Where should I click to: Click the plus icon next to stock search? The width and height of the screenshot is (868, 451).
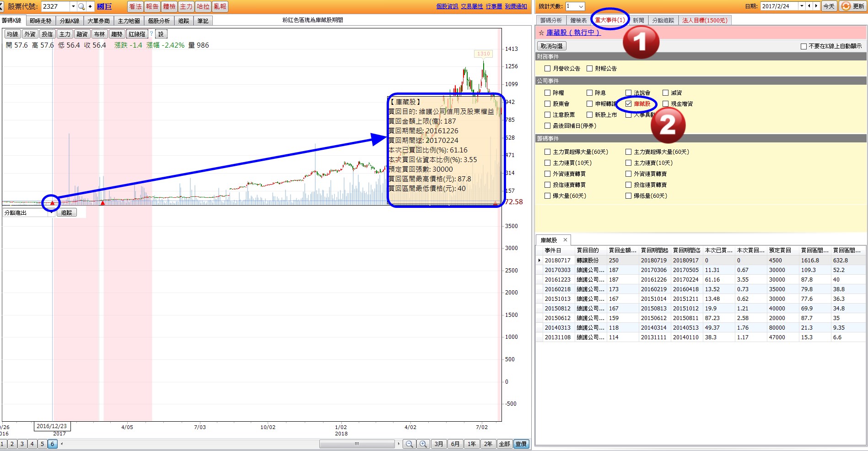point(90,6)
